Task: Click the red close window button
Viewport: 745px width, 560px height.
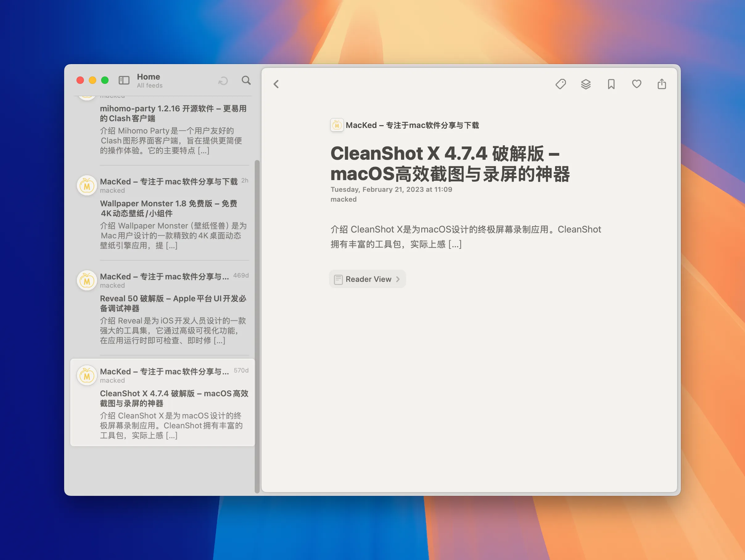Action: click(x=80, y=80)
